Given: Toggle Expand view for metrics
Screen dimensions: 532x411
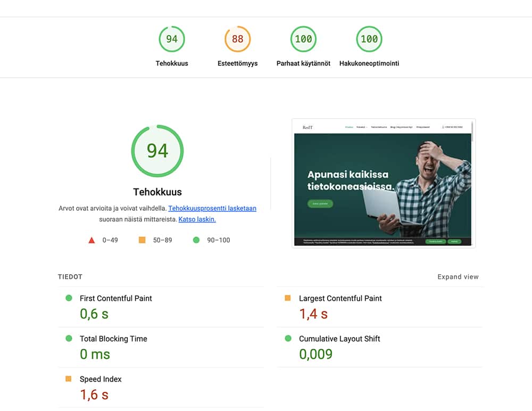Looking at the screenshot, I should (x=458, y=277).
